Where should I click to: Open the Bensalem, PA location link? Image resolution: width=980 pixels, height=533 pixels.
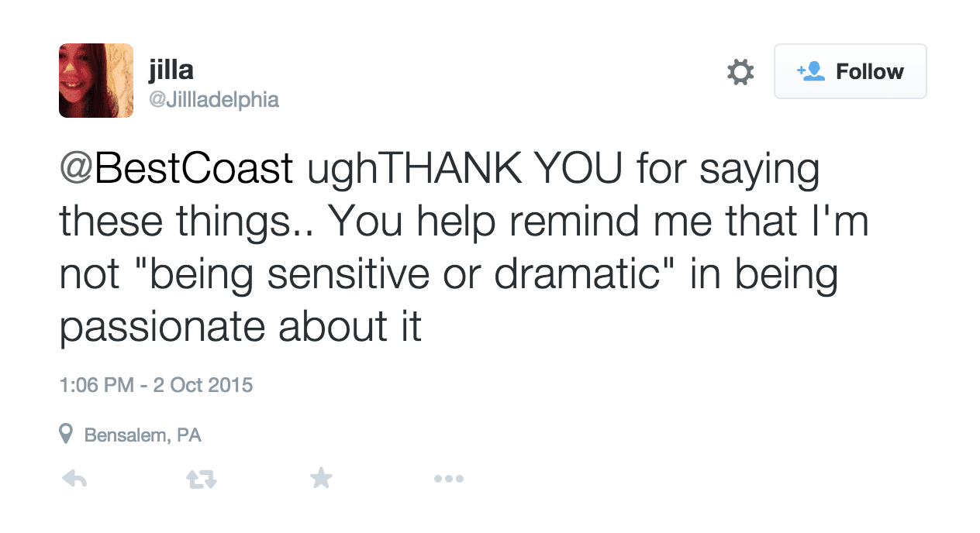(x=143, y=435)
